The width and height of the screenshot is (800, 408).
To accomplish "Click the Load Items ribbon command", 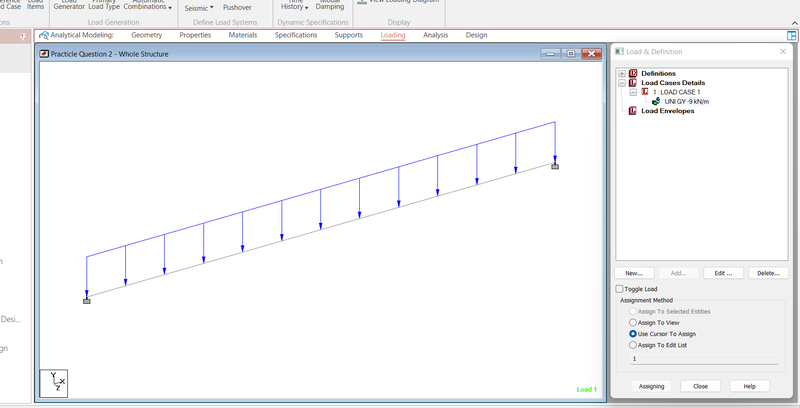I will click(x=35, y=5).
